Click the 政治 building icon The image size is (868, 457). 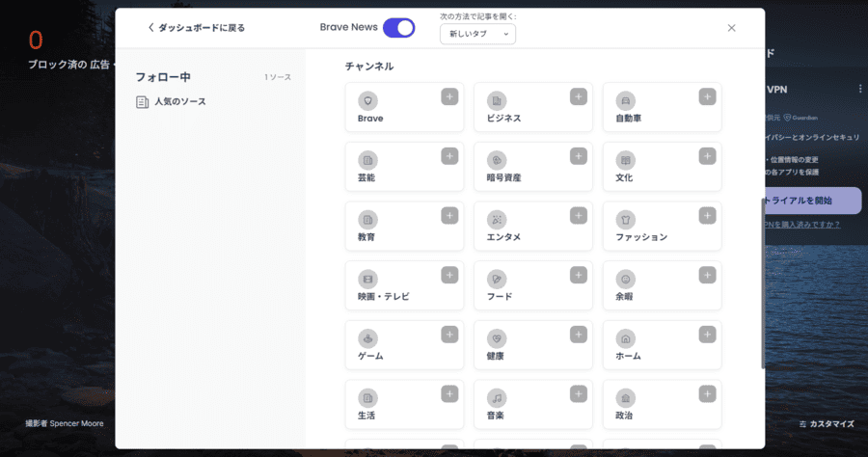click(626, 398)
